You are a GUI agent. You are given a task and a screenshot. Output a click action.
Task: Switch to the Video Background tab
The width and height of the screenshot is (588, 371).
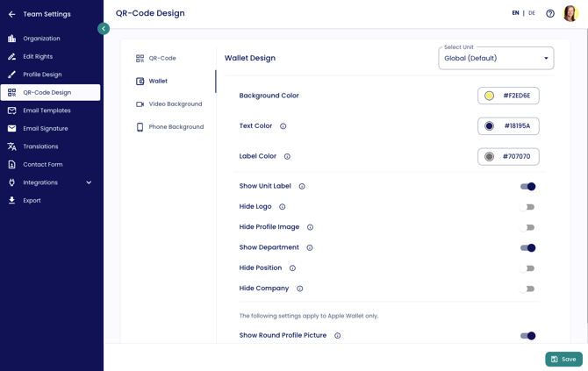click(175, 104)
